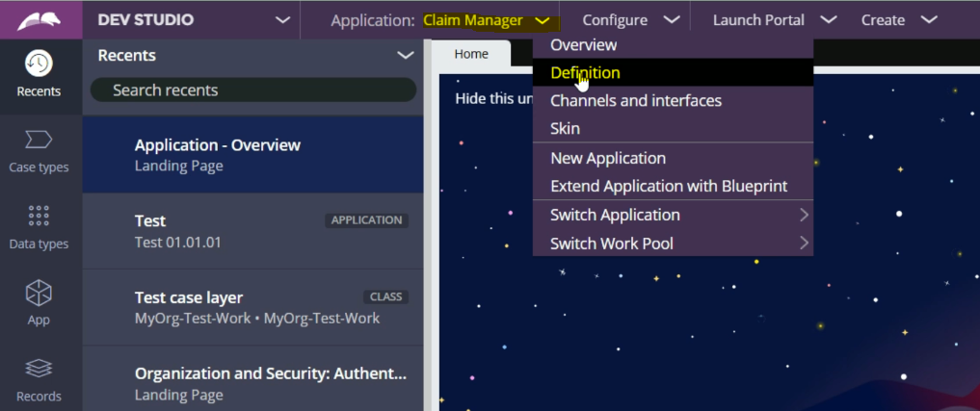This screenshot has height=411, width=980.
Task: Expand the DEV STUDIO dropdown chevron
Action: (283, 20)
